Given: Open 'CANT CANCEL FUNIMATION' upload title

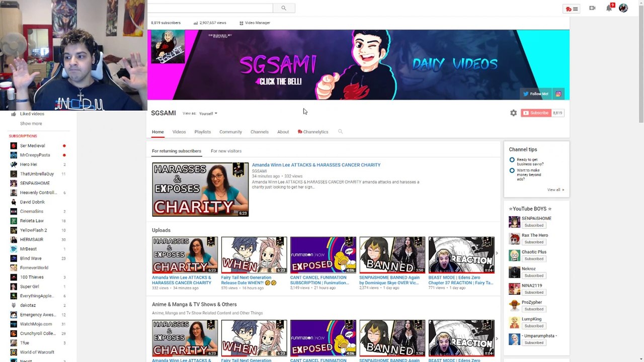Looking at the screenshot, I should point(319,280).
